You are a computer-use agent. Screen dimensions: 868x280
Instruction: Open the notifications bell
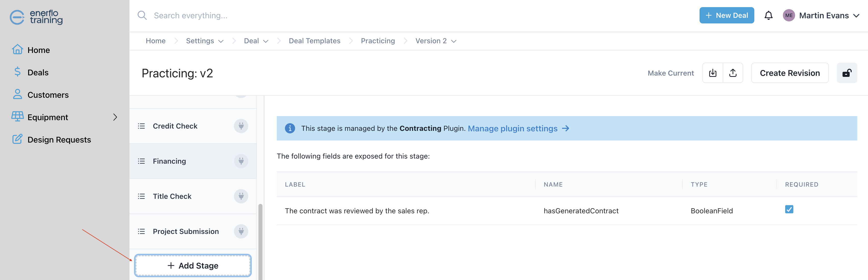(x=768, y=16)
